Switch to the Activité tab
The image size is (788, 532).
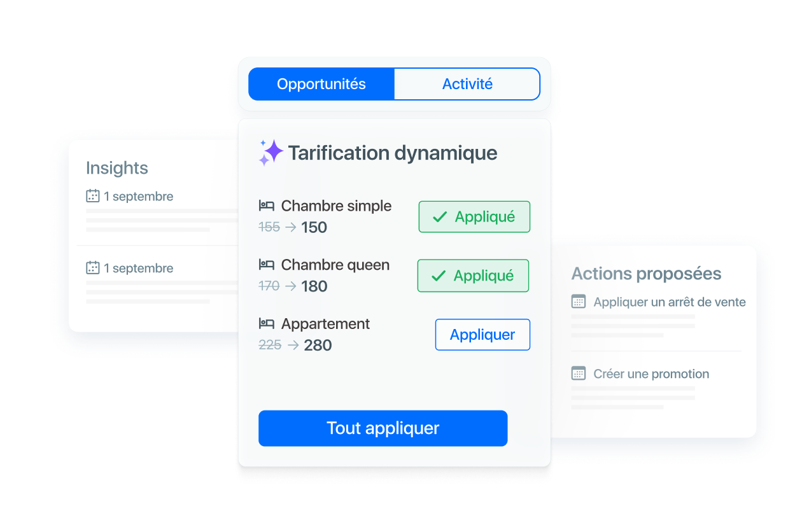467,84
